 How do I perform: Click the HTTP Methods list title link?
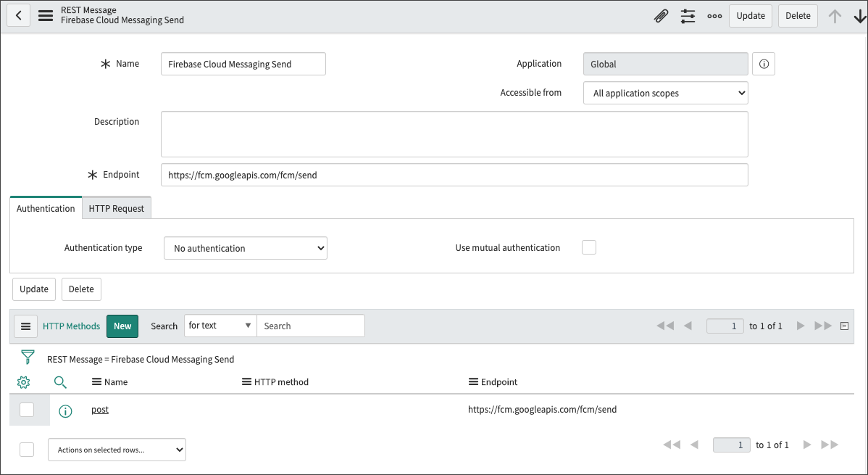(x=72, y=326)
